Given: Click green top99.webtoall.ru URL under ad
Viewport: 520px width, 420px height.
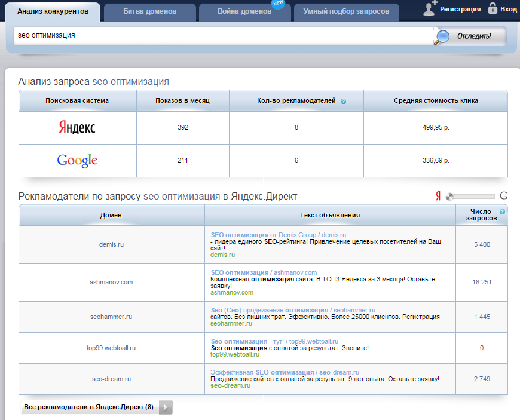Looking at the screenshot, I should coord(235,355).
